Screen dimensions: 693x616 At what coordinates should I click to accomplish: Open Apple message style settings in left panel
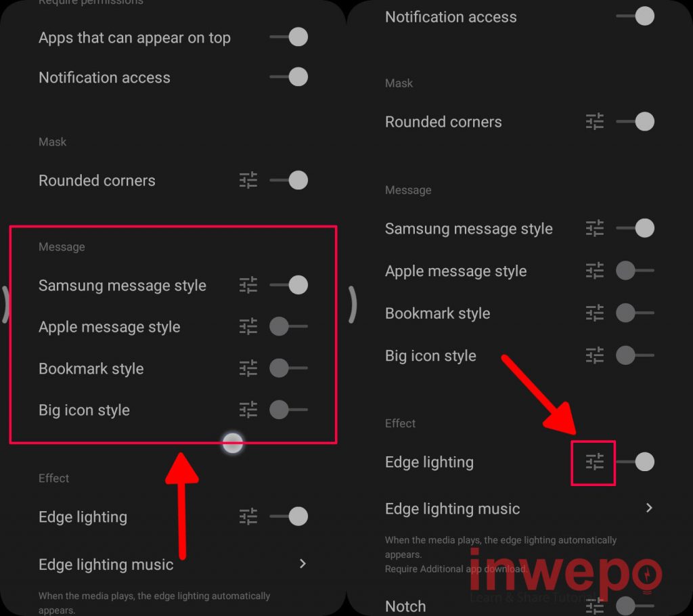coord(248,326)
